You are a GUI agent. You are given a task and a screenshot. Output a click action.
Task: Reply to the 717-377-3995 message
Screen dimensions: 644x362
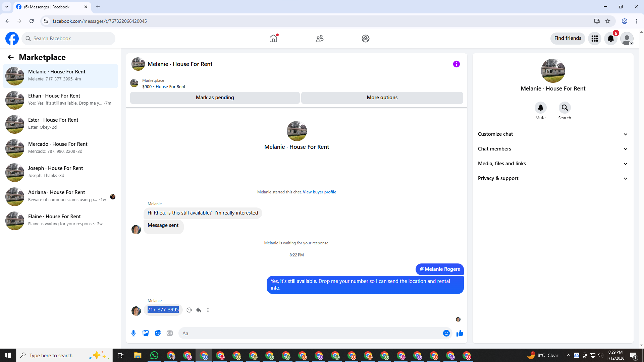[x=199, y=310]
